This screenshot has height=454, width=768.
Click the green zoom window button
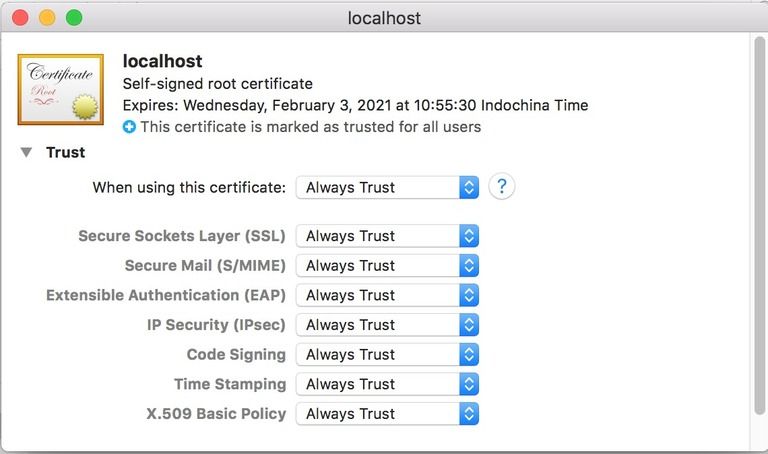click(74, 18)
